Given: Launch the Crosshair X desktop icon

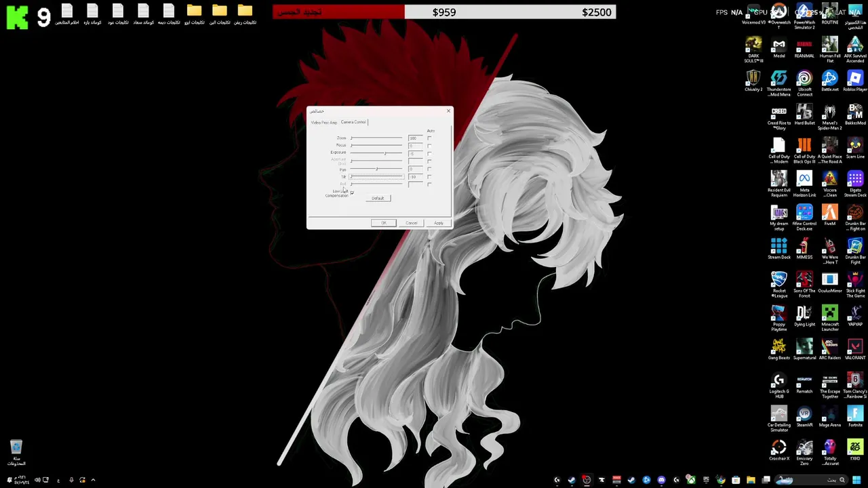Looking at the screenshot, I should click(778, 450).
